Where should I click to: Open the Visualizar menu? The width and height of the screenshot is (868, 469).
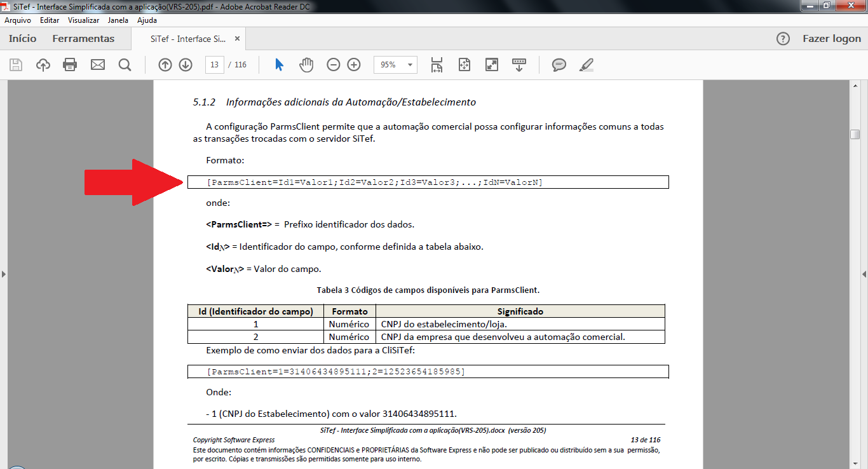pos(84,20)
